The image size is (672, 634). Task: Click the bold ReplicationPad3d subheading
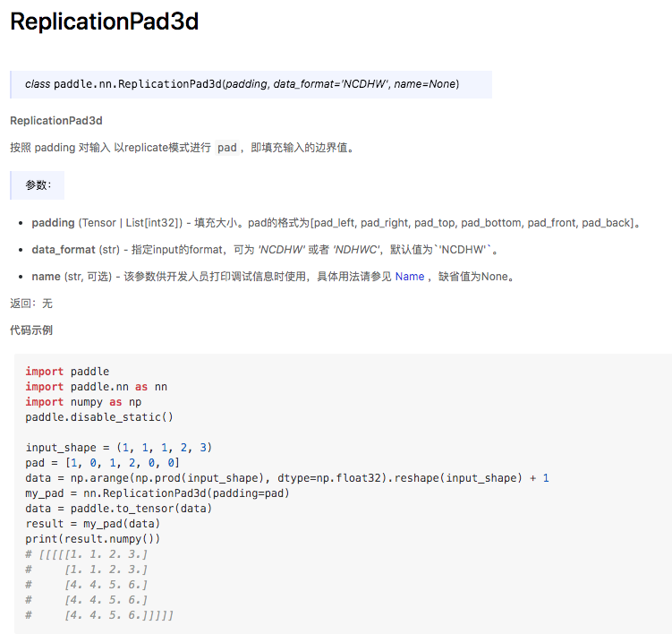click(x=56, y=121)
